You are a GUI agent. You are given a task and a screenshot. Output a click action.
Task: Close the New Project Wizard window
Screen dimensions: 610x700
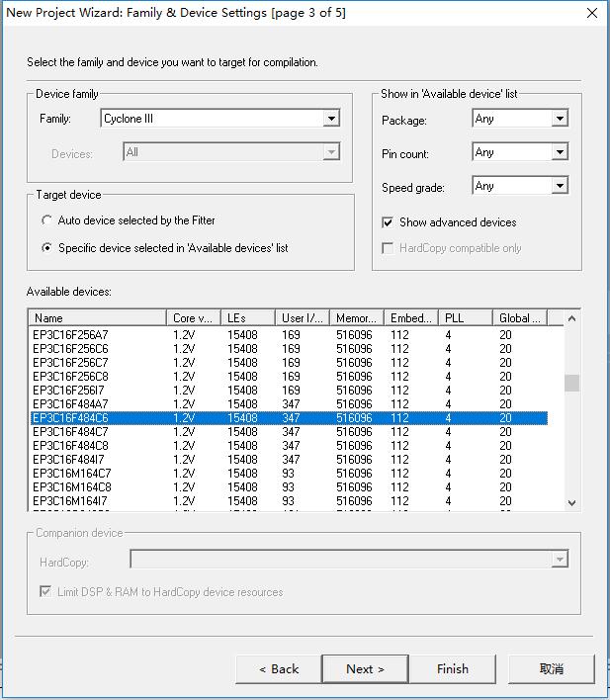[x=592, y=13]
